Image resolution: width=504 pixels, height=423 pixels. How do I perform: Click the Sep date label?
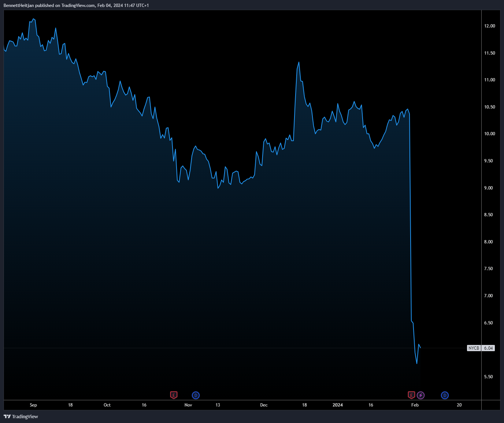[33, 405]
